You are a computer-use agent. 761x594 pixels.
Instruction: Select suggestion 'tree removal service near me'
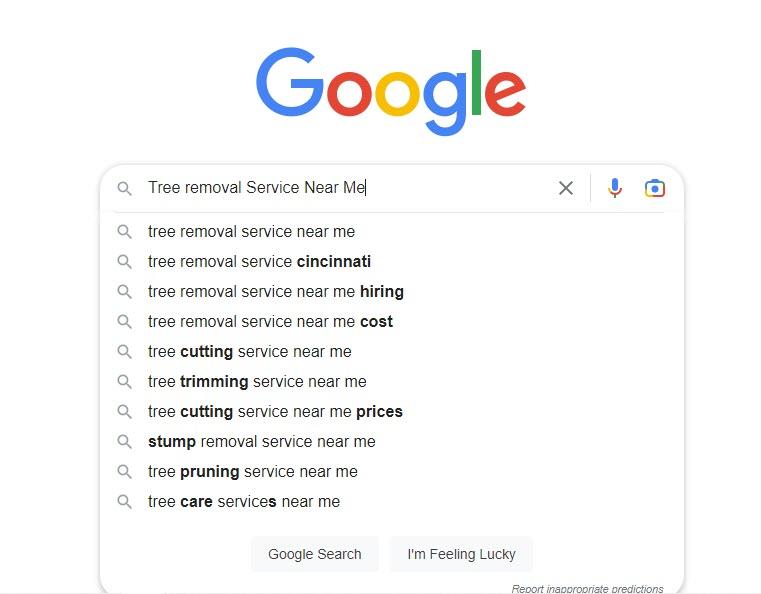point(251,232)
